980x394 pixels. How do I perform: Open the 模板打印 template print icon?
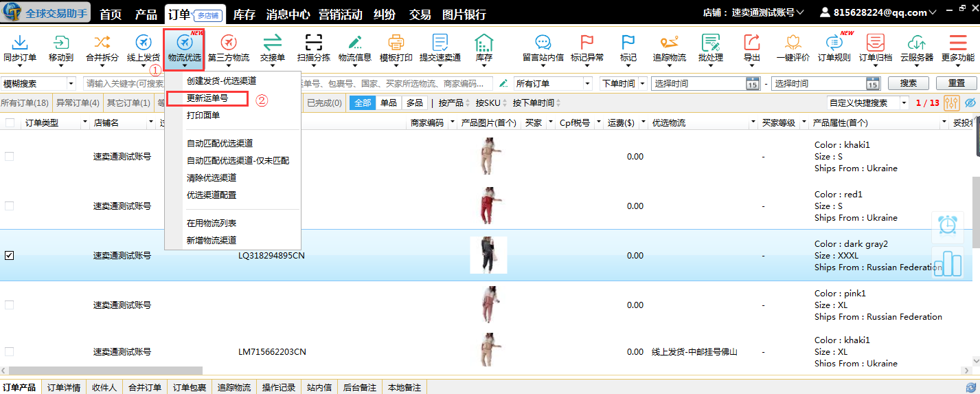[396, 42]
